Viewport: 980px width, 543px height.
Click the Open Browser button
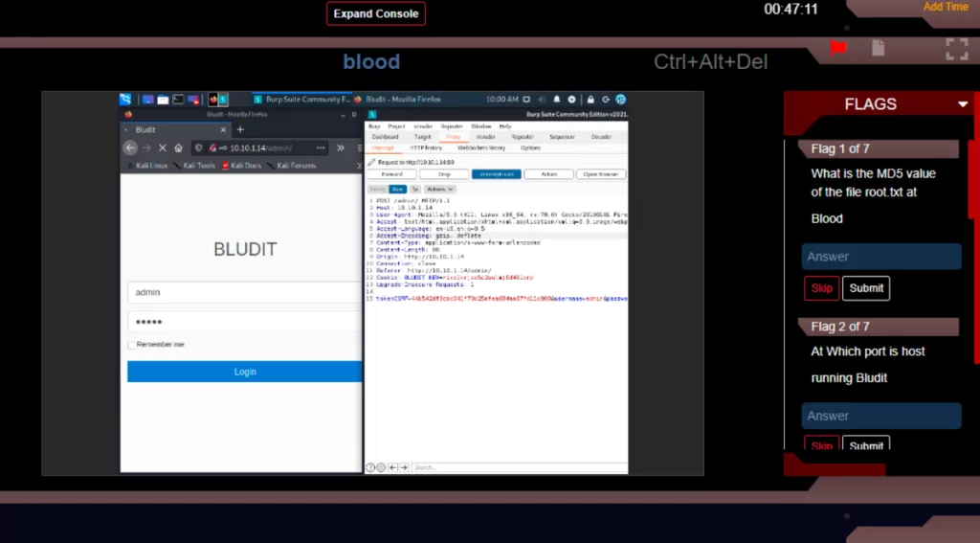coord(601,174)
